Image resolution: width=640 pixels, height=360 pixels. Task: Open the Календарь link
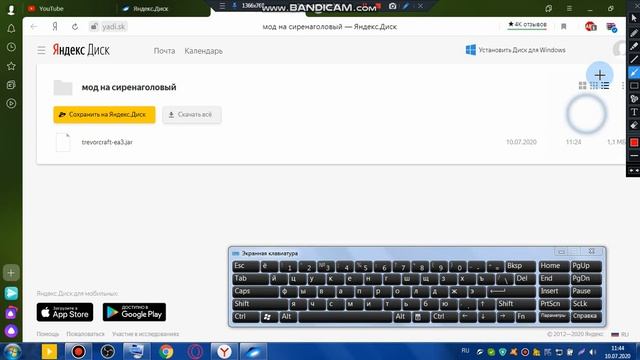click(203, 51)
